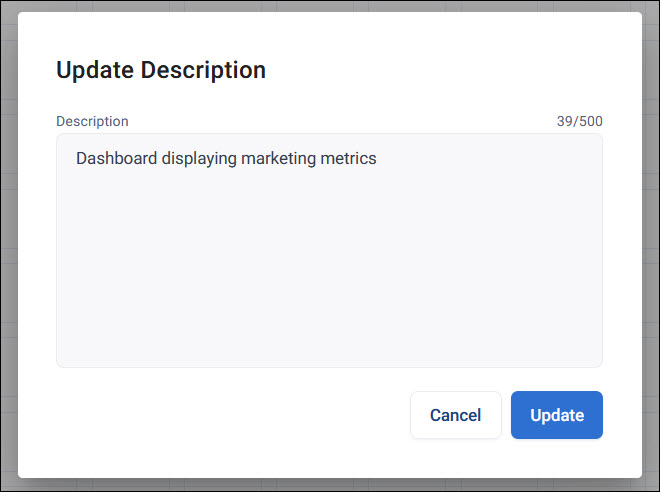Click the word 'Description' in the heading
Viewport: 660px width, 492px height.
tap(203, 70)
